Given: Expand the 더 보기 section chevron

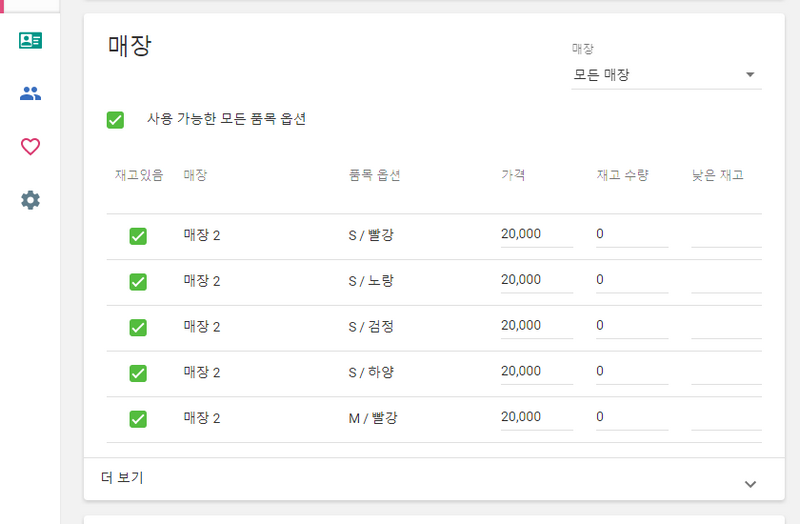Looking at the screenshot, I should pos(750,484).
